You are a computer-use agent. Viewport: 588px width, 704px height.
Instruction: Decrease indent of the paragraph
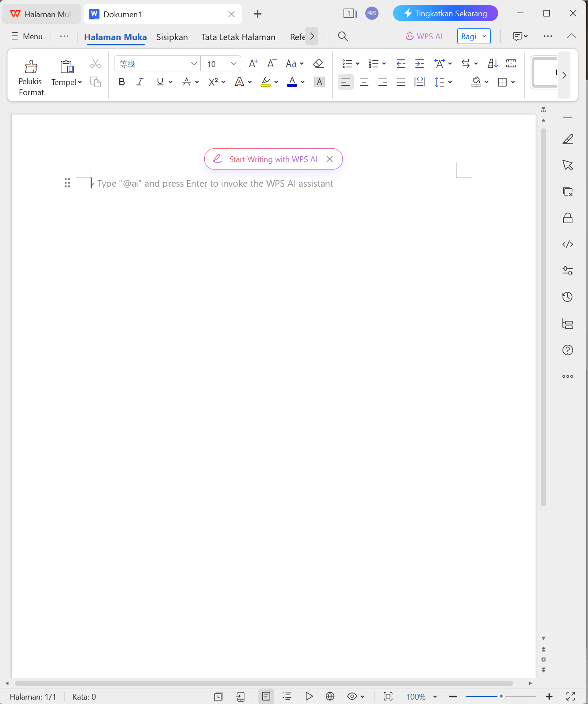[401, 64]
